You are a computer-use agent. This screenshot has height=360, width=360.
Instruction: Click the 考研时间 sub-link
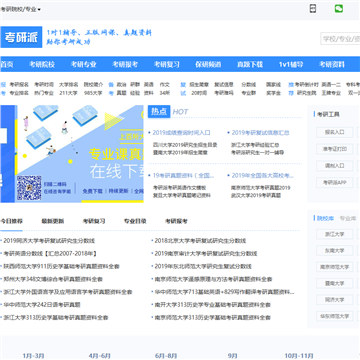44,85
